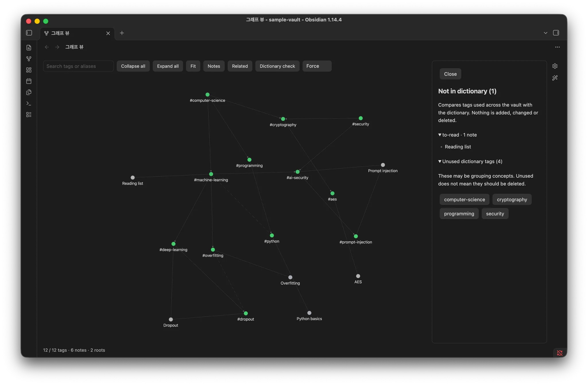Collapse the to-read · 1 note section
The image size is (588, 385).
[457, 135]
